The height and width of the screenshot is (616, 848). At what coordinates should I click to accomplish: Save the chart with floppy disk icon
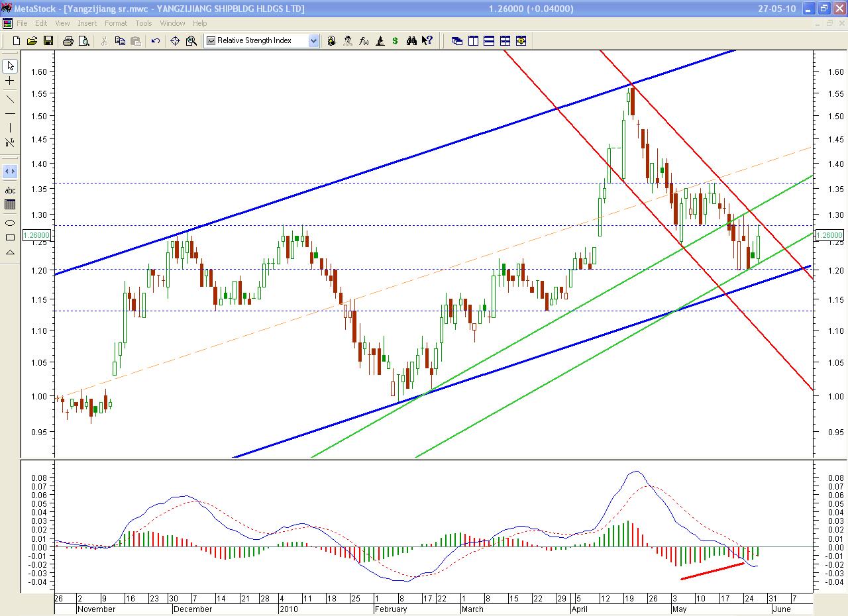pyautogui.click(x=48, y=41)
